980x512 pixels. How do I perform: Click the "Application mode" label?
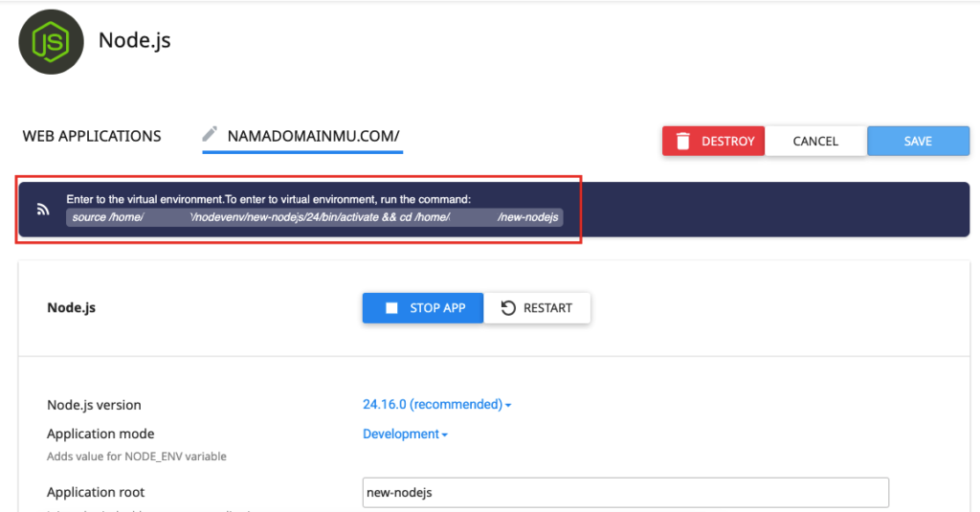pos(100,434)
